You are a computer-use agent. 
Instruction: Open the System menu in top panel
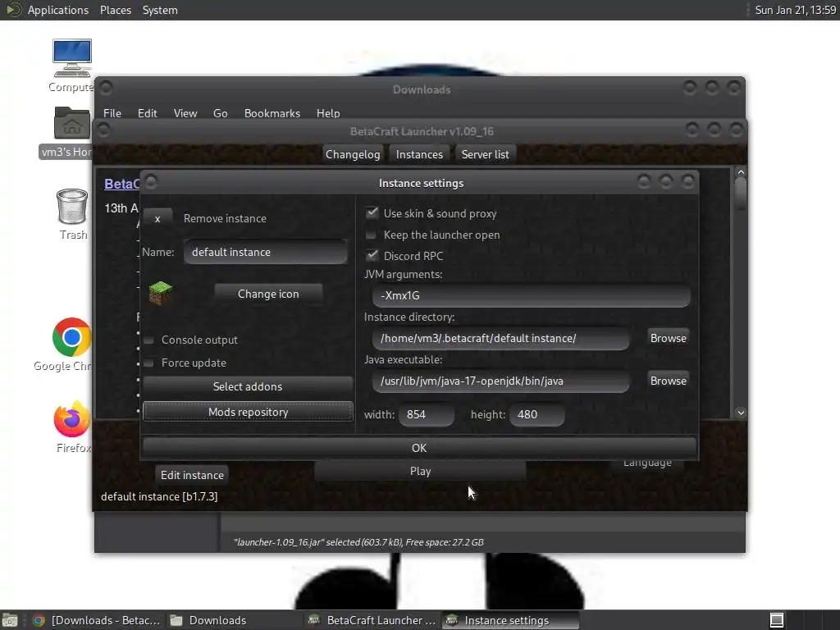pyautogui.click(x=160, y=10)
